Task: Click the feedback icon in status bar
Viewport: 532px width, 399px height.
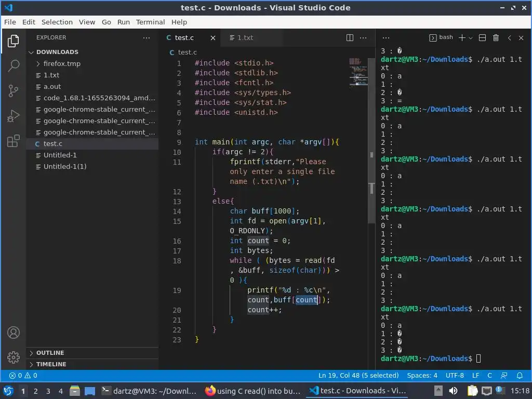Action: pos(504,375)
